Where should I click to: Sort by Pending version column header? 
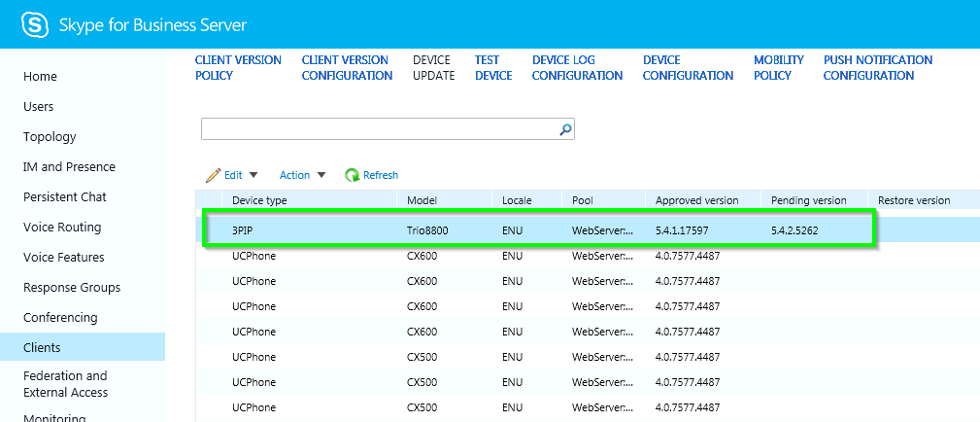809,200
